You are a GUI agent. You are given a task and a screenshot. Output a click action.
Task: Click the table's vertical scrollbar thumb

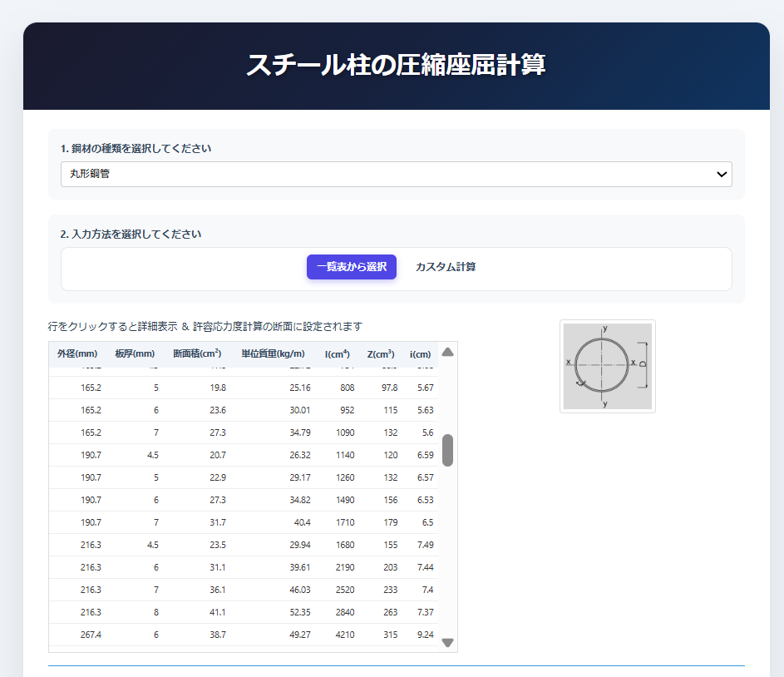coord(447,450)
